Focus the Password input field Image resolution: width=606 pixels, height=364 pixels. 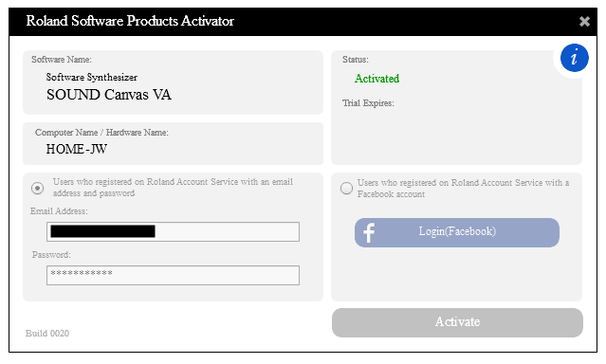[x=173, y=275]
